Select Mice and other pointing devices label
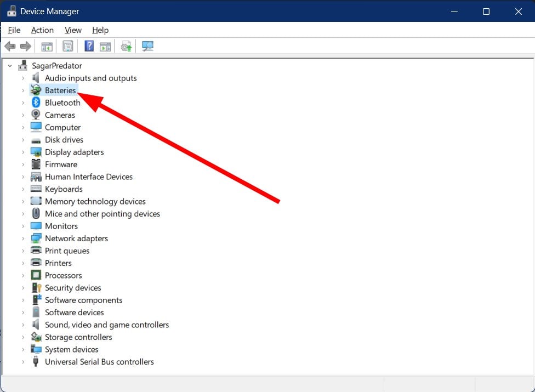 coord(103,214)
